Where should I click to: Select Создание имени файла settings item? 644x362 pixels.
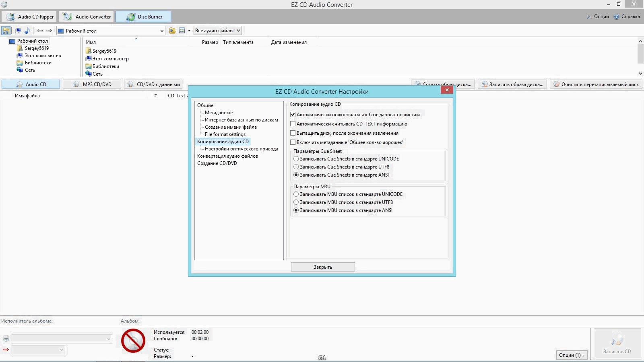tap(231, 127)
